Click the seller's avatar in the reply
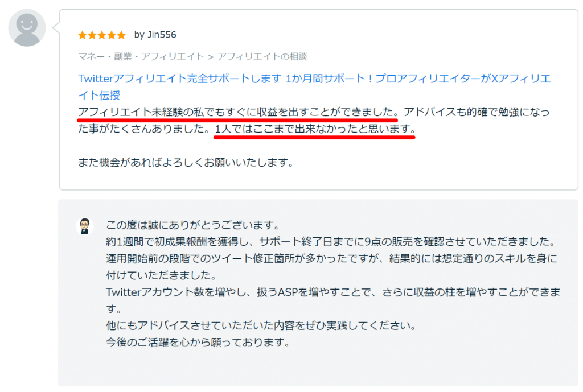Screen dimensions: 583x392 [x=84, y=225]
